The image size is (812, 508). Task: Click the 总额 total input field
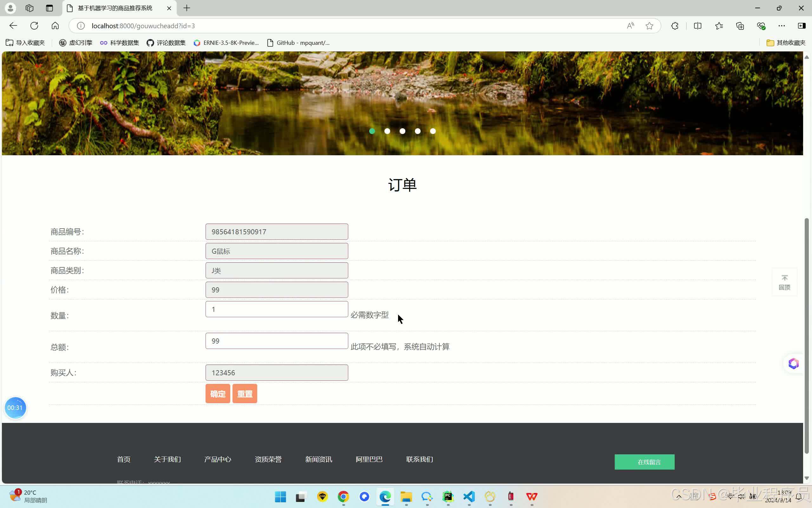click(277, 341)
